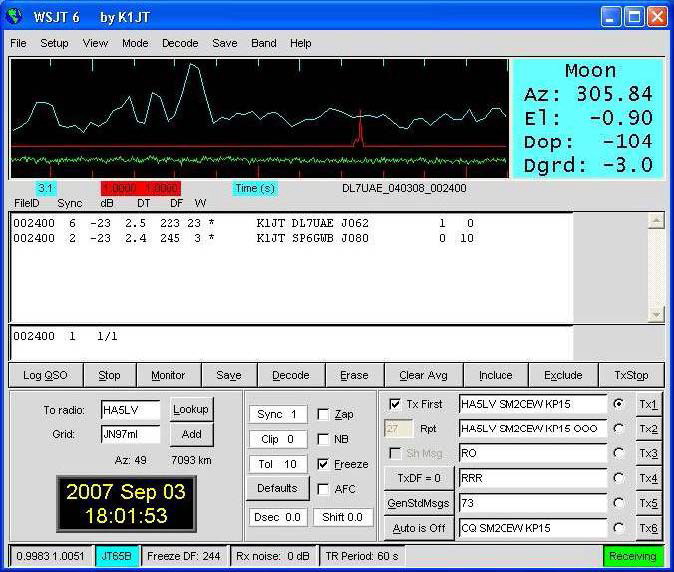Click the WSJT globe icon in title bar
This screenshot has height=572, width=674.
pyautogui.click(x=15, y=16)
